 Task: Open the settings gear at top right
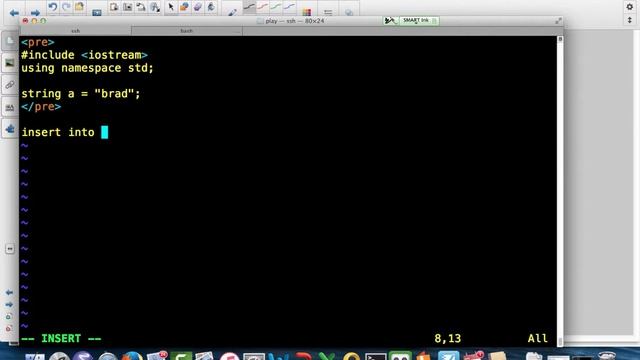coord(630,7)
